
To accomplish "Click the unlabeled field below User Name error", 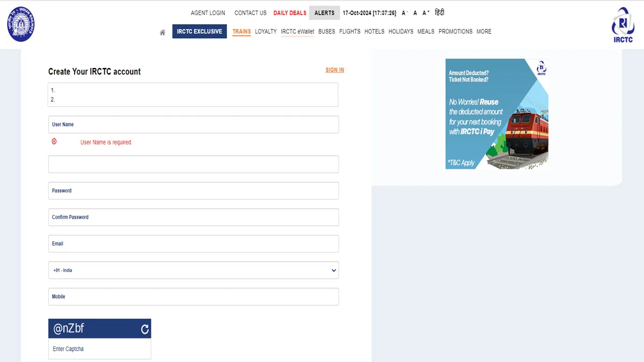I will [193, 164].
